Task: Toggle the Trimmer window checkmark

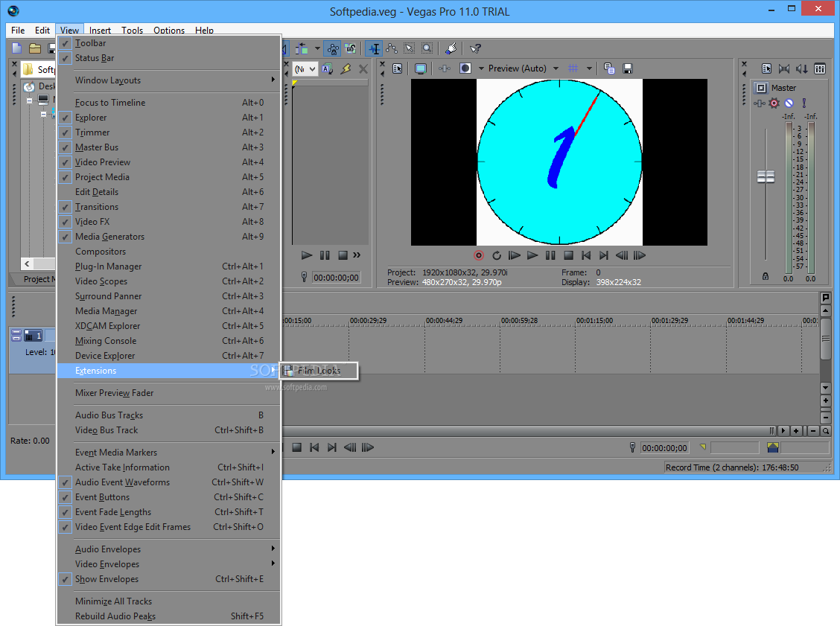Action: [66, 132]
